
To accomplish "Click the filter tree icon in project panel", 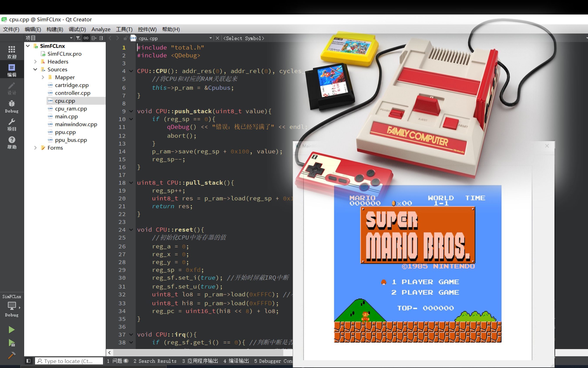I will (78, 38).
